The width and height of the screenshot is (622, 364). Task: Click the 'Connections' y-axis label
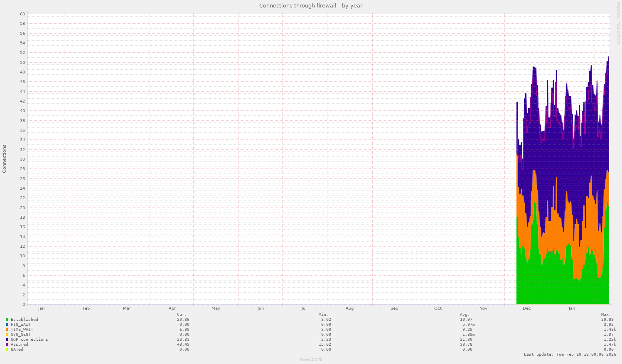pos(5,159)
